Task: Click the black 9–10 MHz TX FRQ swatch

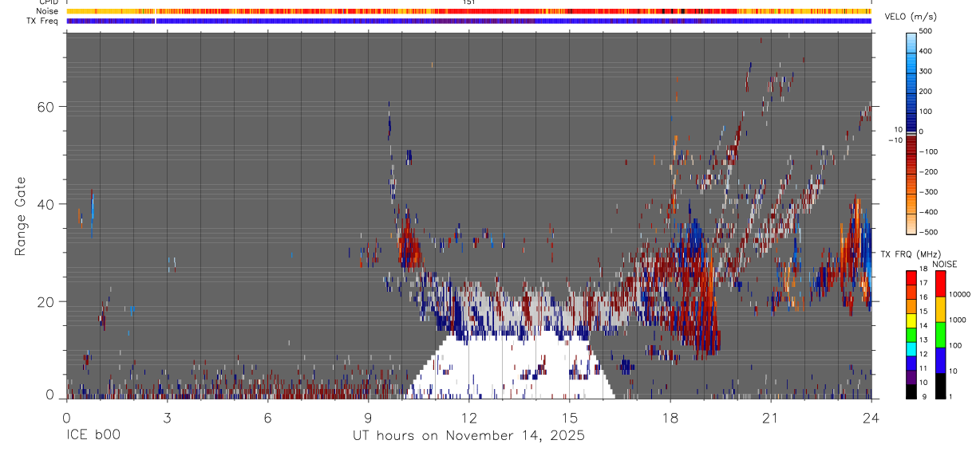Action: pos(911,391)
